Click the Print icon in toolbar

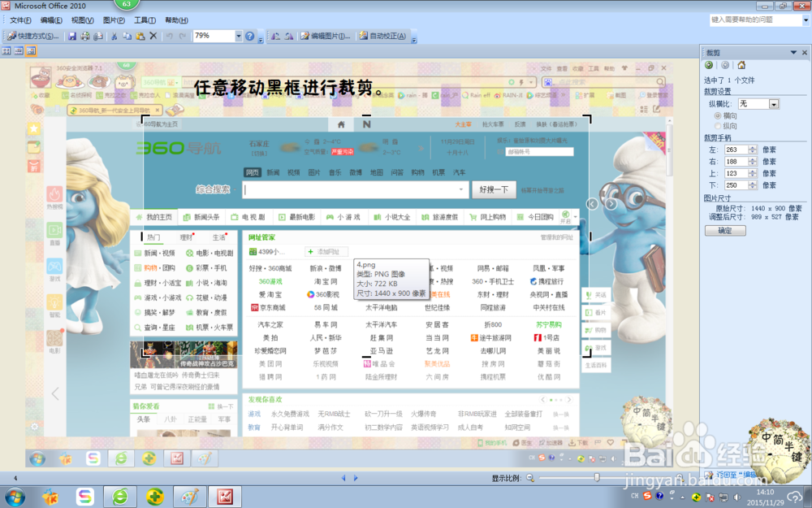[85, 36]
